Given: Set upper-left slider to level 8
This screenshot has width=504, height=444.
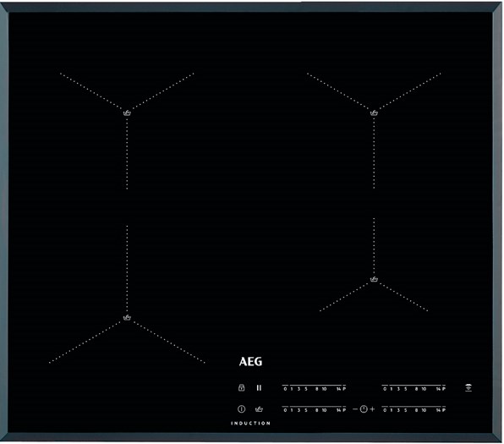Looking at the screenshot, I should [x=316, y=389].
